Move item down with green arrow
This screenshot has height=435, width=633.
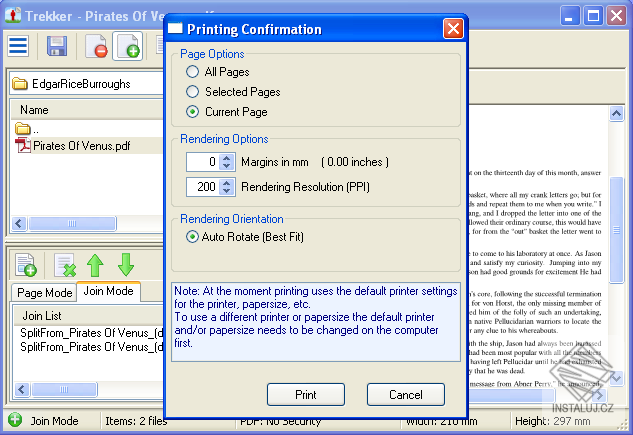[126, 265]
